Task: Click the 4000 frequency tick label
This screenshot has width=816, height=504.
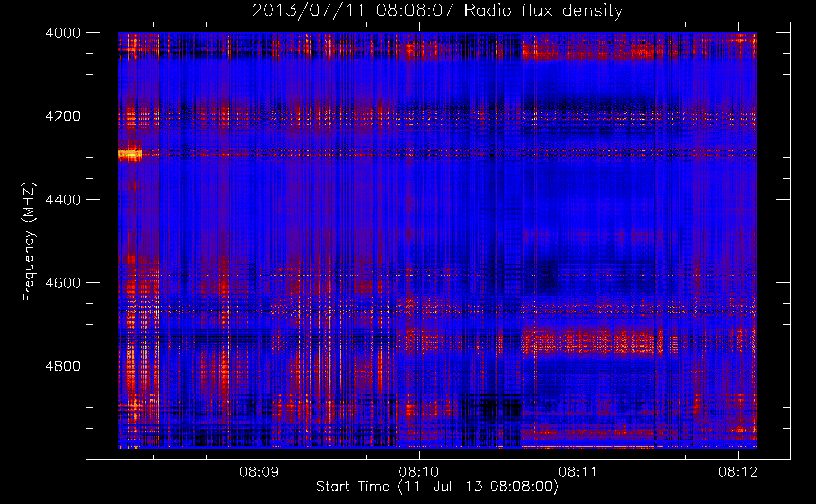Action: tap(63, 33)
